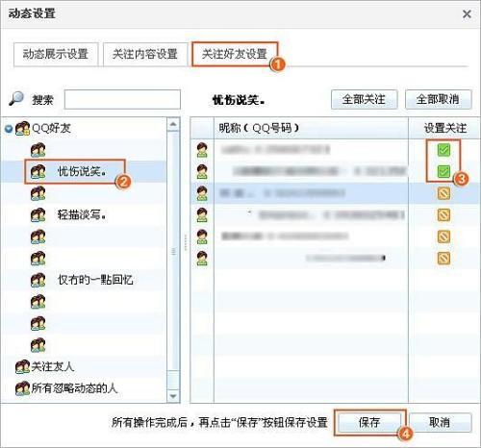Image resolution: width=481 pixels, height=448 pixels.
Task: Uncheck the first green follow checkbox
Action: tap(443, 150)
